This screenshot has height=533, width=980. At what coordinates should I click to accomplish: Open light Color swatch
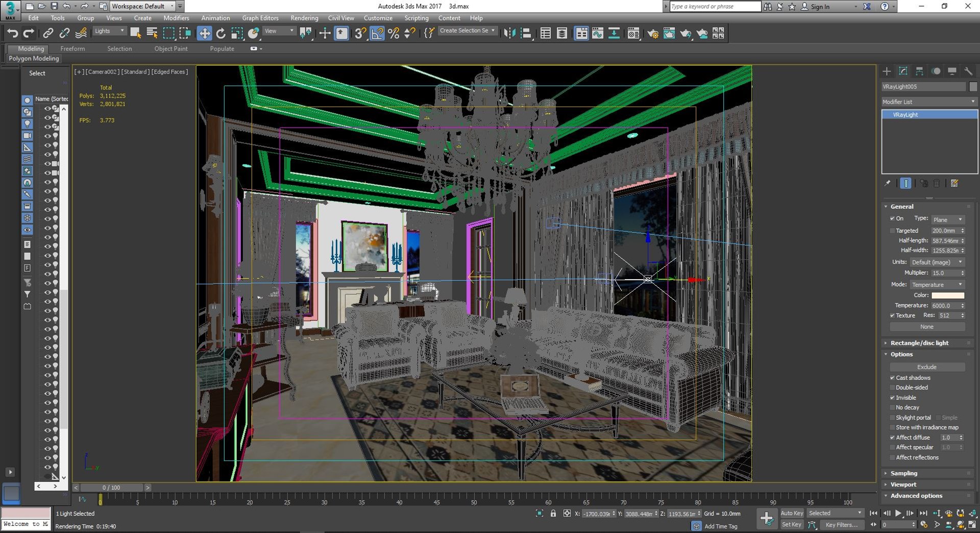point(948,295)
